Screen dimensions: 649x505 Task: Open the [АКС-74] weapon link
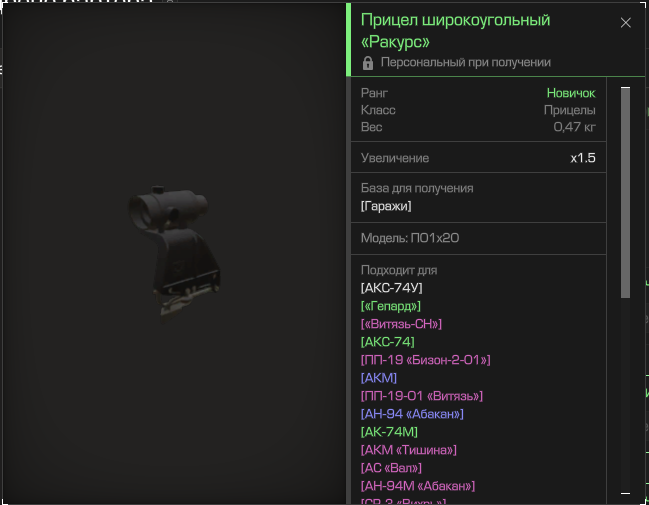pyautogui.click(x=387, y=342)
